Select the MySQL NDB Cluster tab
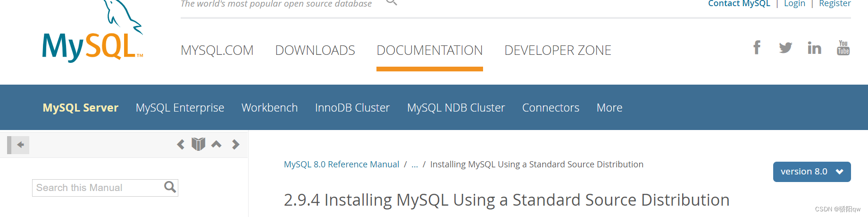This screenshot has height=217, width=868. [456, 108]
